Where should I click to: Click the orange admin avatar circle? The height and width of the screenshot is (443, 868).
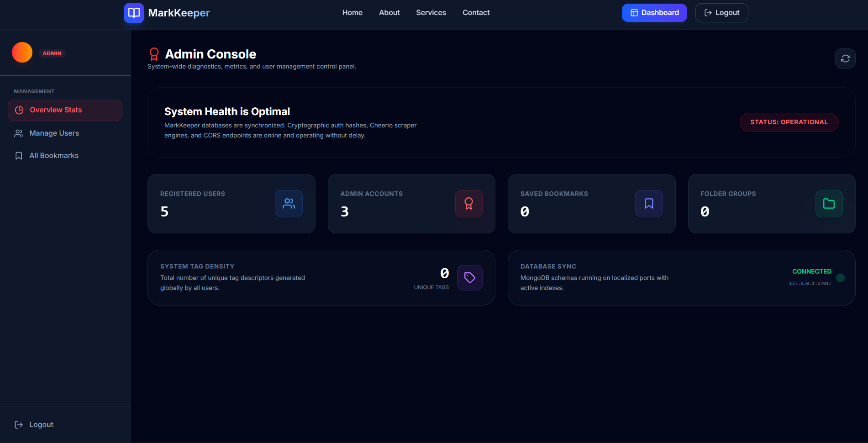(x=22, y=53)
